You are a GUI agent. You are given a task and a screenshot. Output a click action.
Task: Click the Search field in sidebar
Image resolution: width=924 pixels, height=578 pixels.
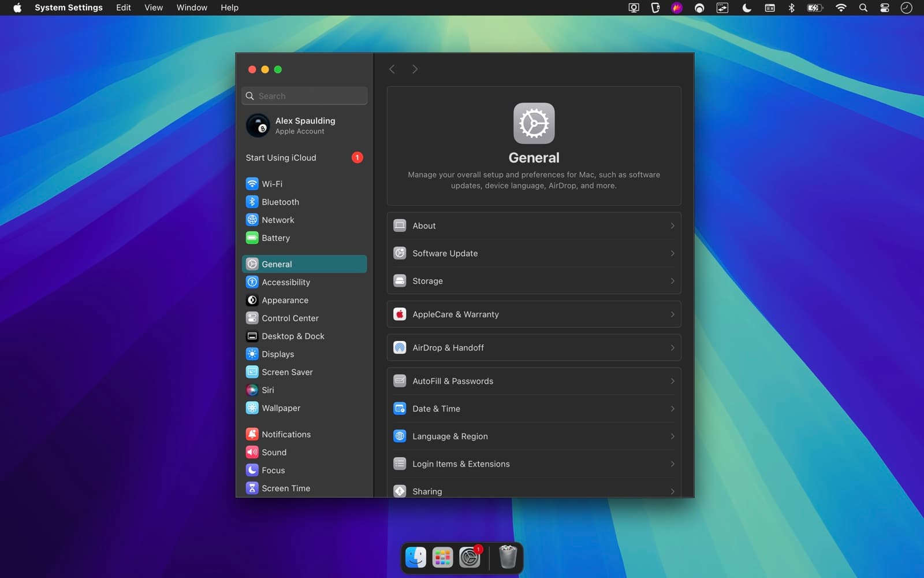(x=304, y=96)
